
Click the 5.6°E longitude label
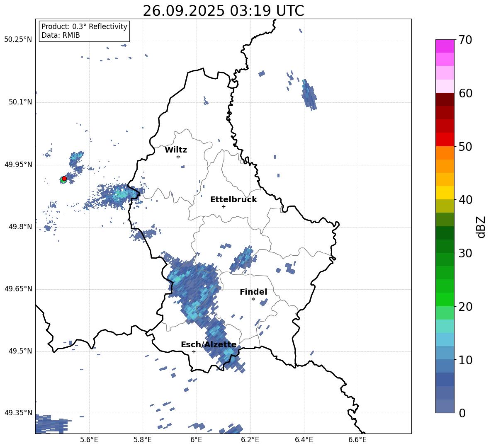pyautogui.click(x=89, y=440)
